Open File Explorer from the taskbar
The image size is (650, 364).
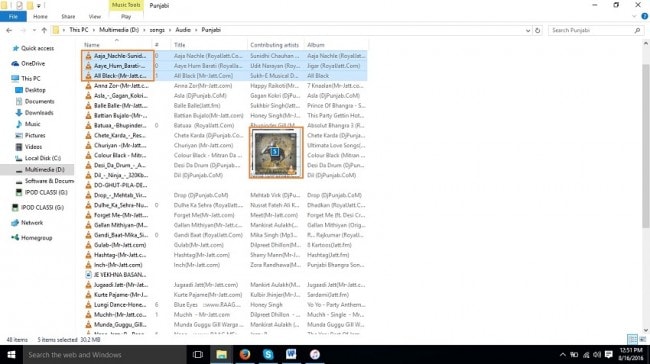pyautogui.click(x=221, y=354)
